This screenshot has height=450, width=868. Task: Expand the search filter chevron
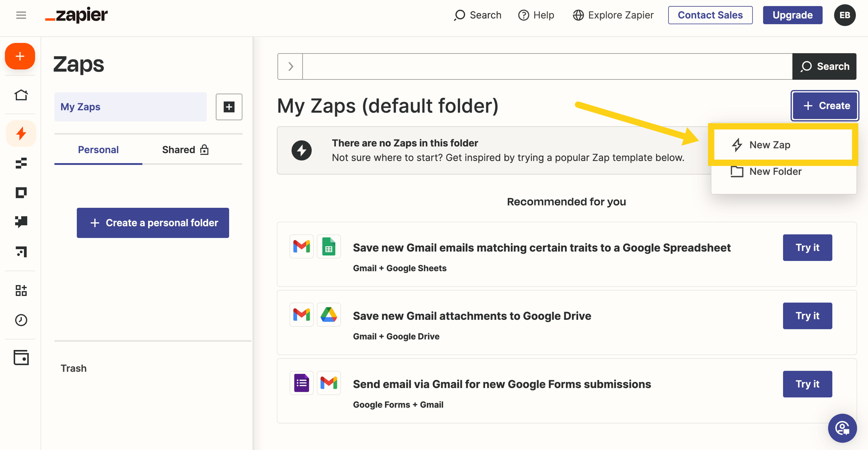coord(290,66)
